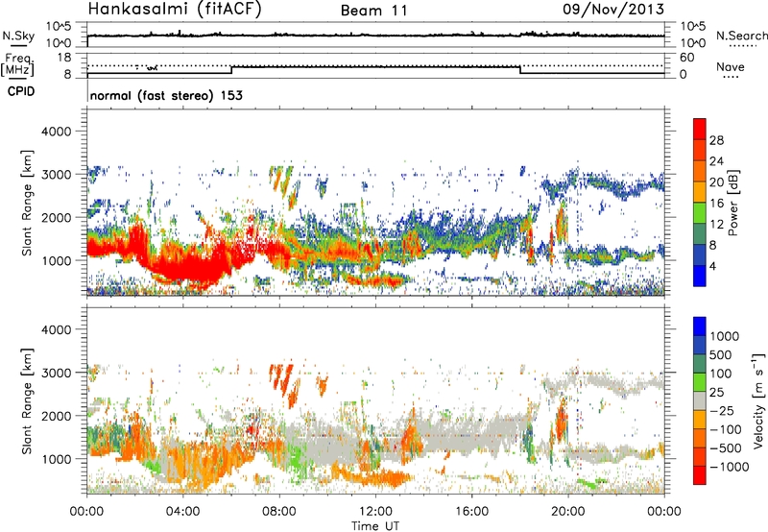Click the sky noise trace in the top panel
The width and height of the screenshot is (768, 532).
point(375,36)
